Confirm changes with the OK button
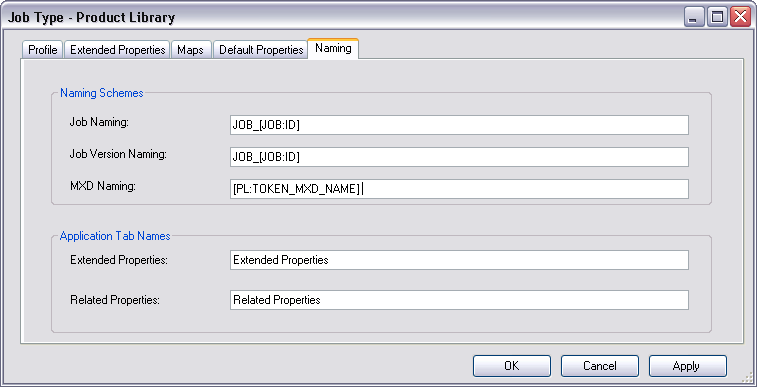Viewport: 757px width, 387px height. coord(512,366)
